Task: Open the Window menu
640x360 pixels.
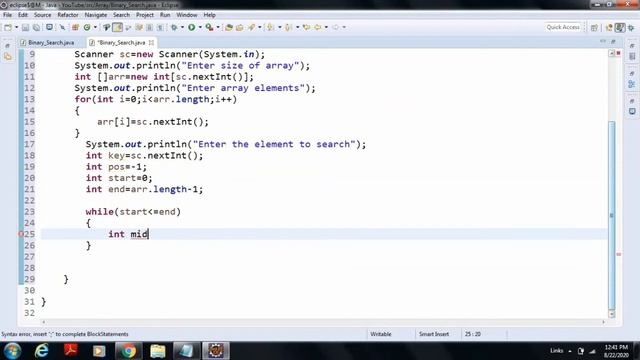Action: pyautogui.click(x=187, y=15)
